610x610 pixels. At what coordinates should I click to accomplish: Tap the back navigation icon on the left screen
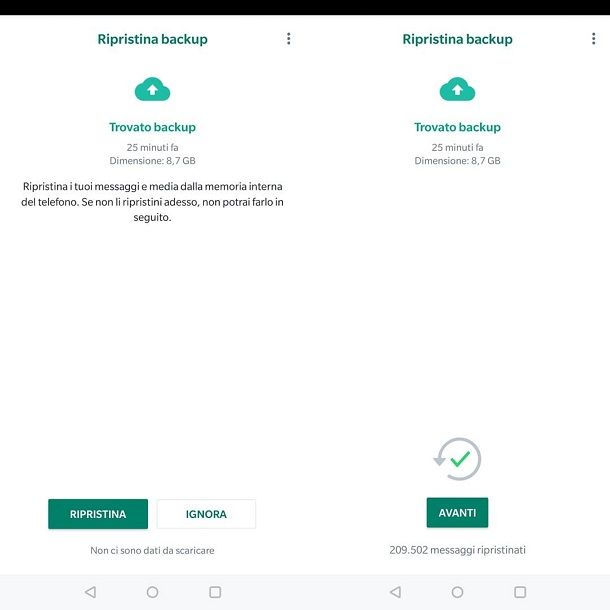(x=90, y=592)
